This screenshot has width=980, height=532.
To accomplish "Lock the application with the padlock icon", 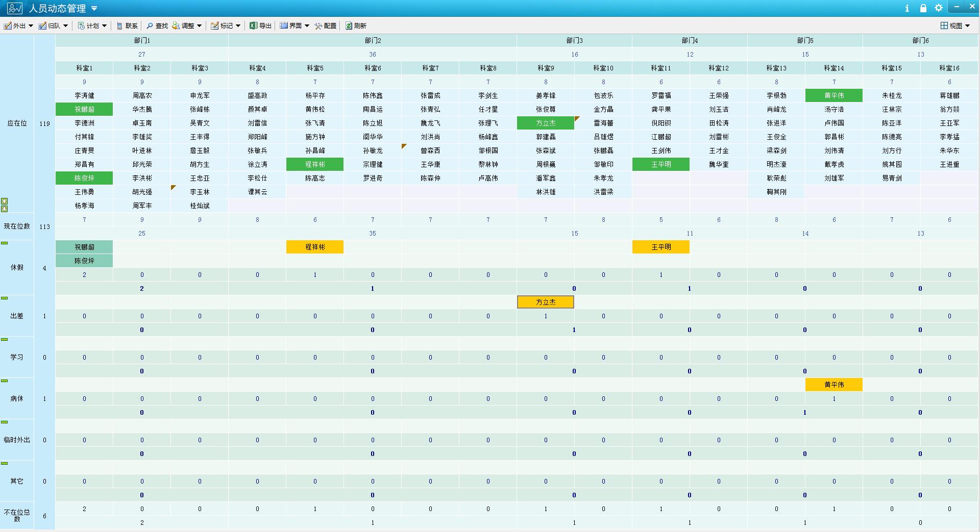I will 923,8.
